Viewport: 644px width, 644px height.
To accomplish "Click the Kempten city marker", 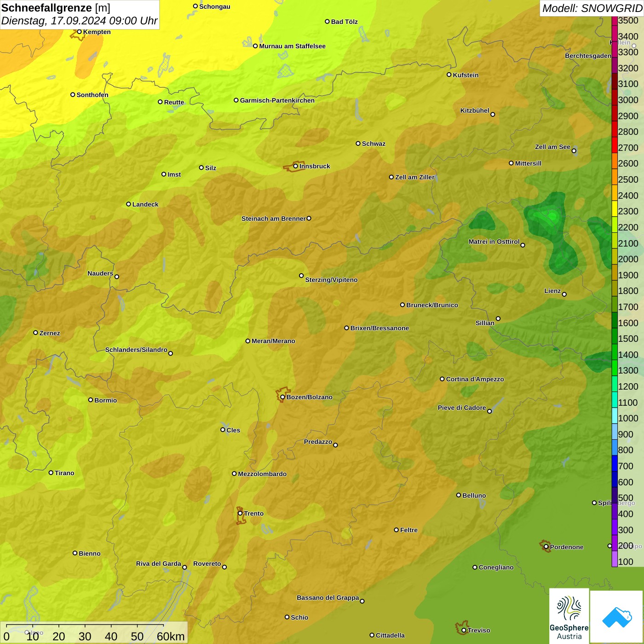I will (79, 32).
